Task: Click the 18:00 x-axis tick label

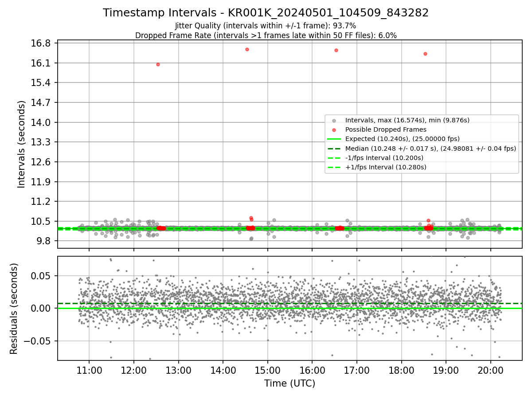Action: (x=401, y=370)
